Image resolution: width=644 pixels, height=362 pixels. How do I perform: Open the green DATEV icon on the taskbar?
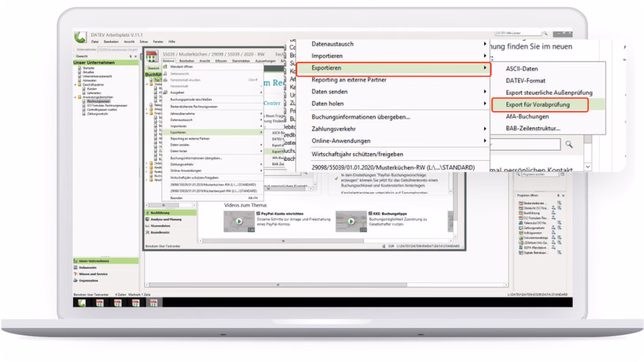tap(81, 303)
